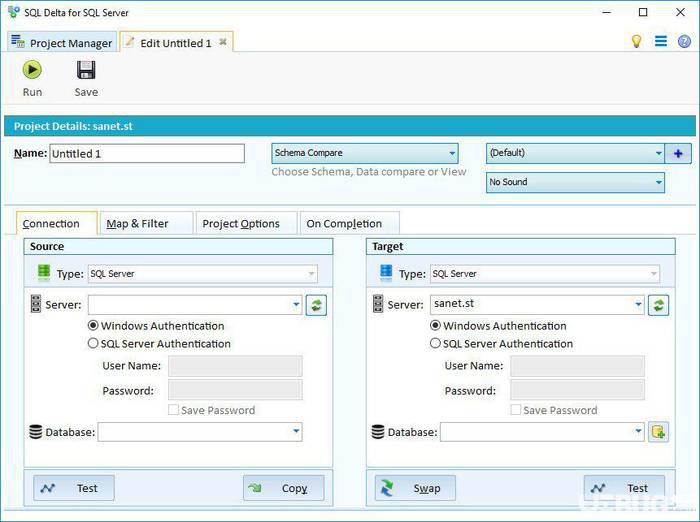This screenshot has height=522, width=700.
Task: Refresh the Target server list
Action: coord(658,305)
